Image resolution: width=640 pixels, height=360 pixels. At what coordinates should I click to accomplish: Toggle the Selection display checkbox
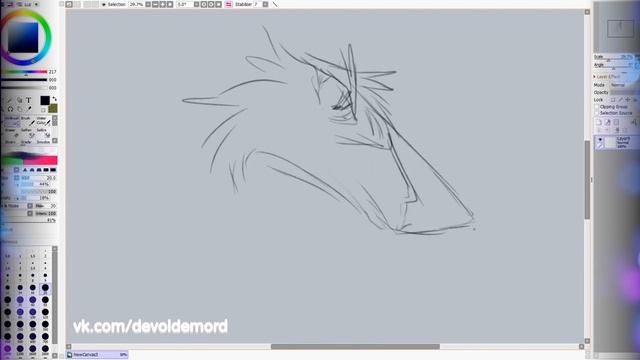104,4
